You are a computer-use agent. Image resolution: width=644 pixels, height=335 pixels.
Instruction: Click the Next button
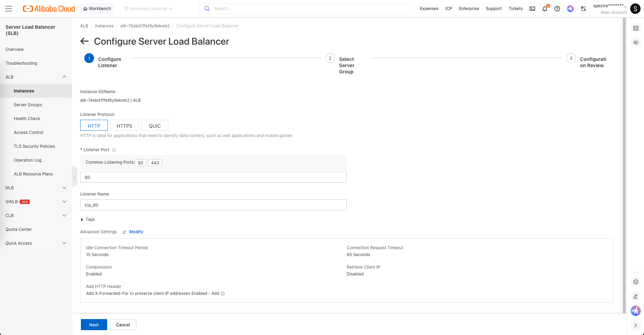(x=94, y=325)
